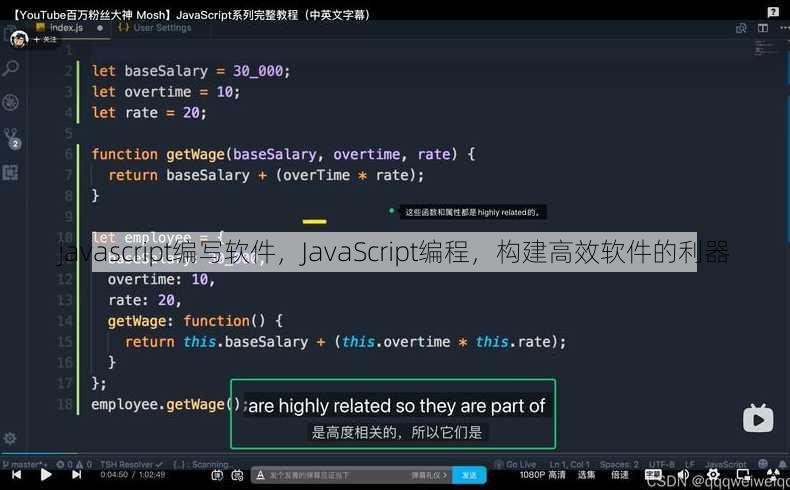790x490 pixels.
Task: Click the English subtitle text
Action: (x=397, y=406)
